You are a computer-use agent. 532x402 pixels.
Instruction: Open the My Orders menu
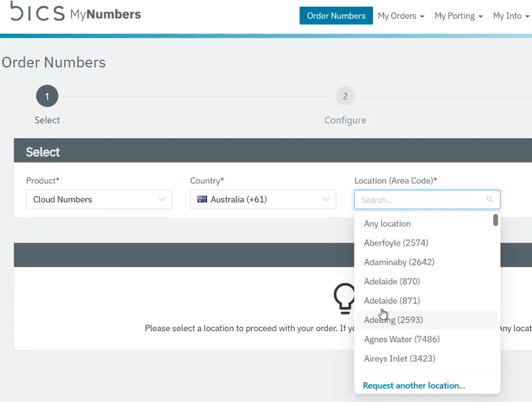click(401, 16)
